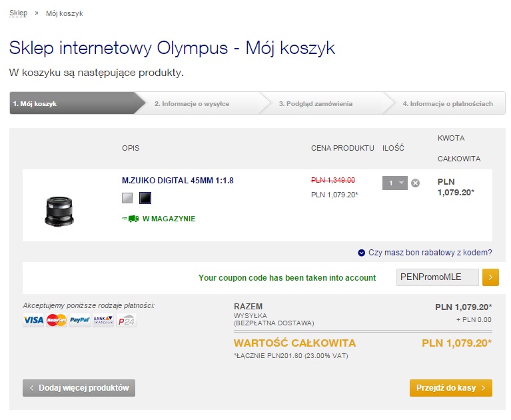511x420 pixels.
Task: Remove the lens using the X icon
Action: (415, 183)
